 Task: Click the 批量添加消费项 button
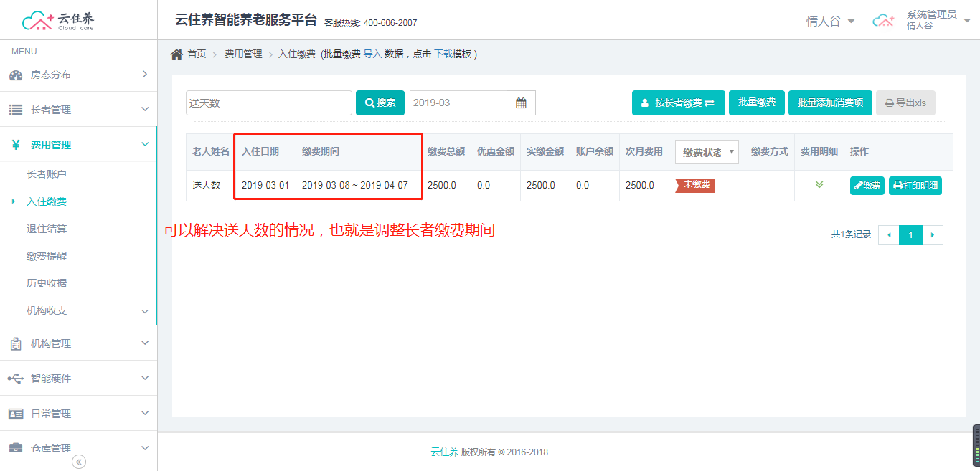click(830, 103)
